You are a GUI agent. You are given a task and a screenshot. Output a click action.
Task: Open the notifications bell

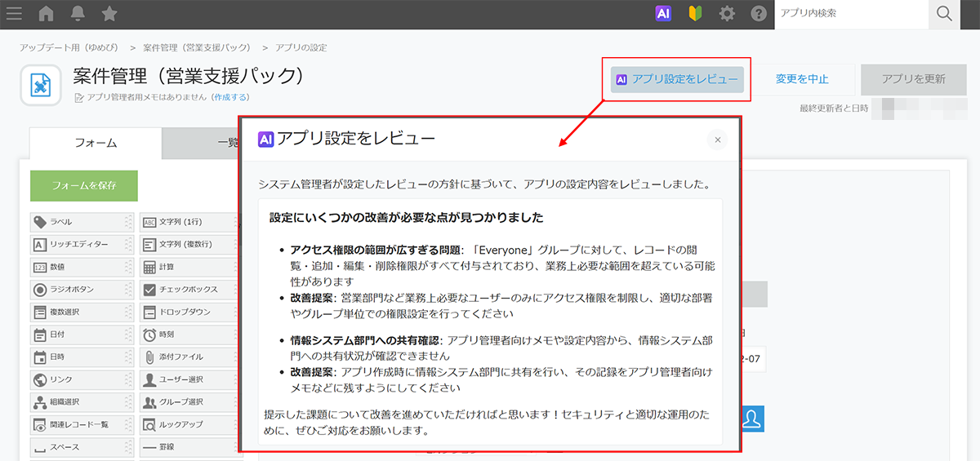[x=78, y=14]
